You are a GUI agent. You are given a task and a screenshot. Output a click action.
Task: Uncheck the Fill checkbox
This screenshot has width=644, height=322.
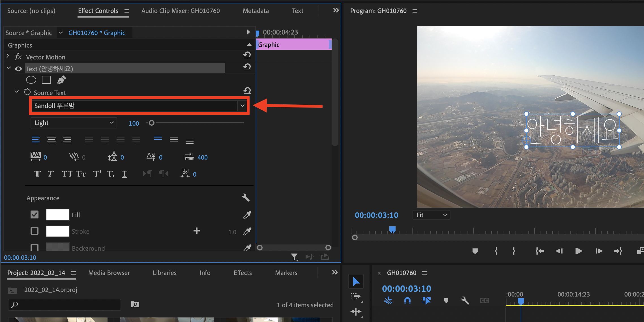point(35,215)
